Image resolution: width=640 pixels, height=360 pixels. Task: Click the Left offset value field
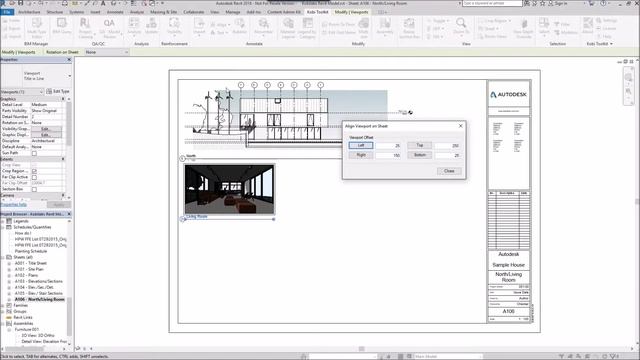pos(388,146)
